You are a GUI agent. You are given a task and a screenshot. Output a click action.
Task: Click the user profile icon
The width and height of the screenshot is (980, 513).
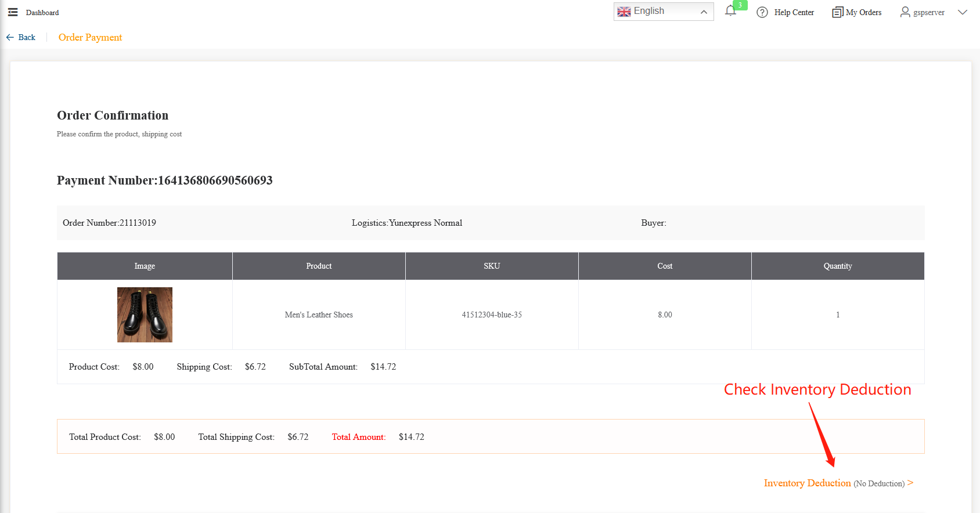905,12
